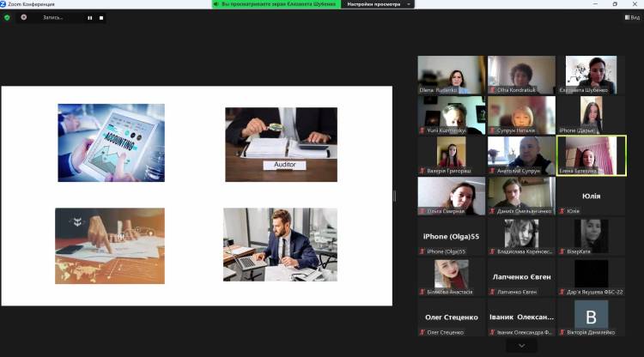Screen dimensions: 644x357
Task: Click the Accounting tablet image on the slide
Action: [111, 142]
